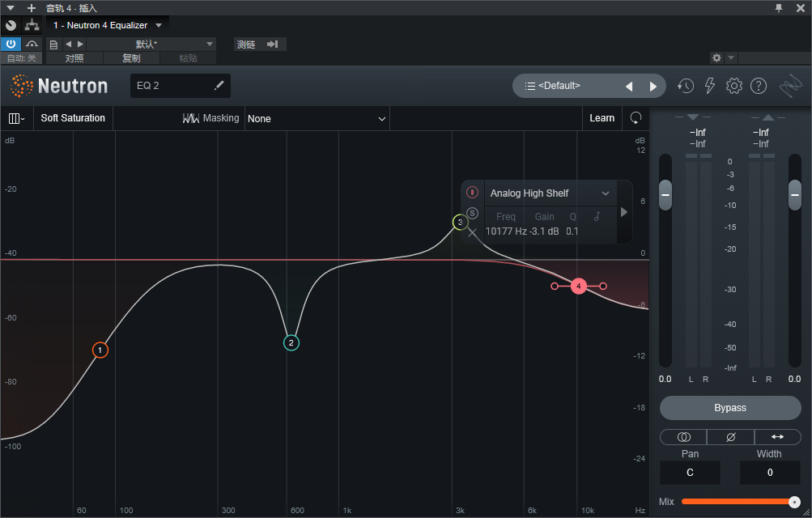This screenshot has height=518, width=812.
Task: Open the band view columns dropdown
Action: click(x=16, y=118)
